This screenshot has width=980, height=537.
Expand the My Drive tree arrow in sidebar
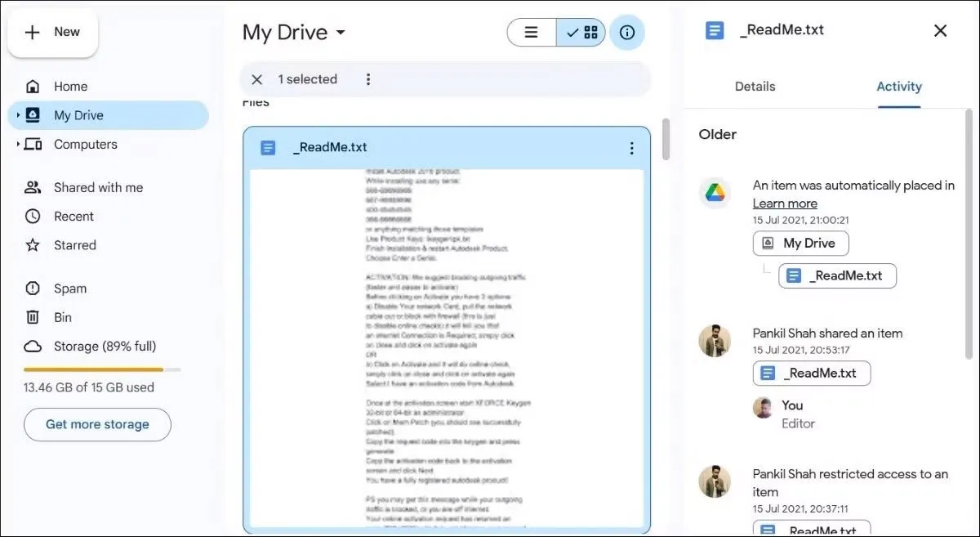pyautogui.click(x=18, y=116)
